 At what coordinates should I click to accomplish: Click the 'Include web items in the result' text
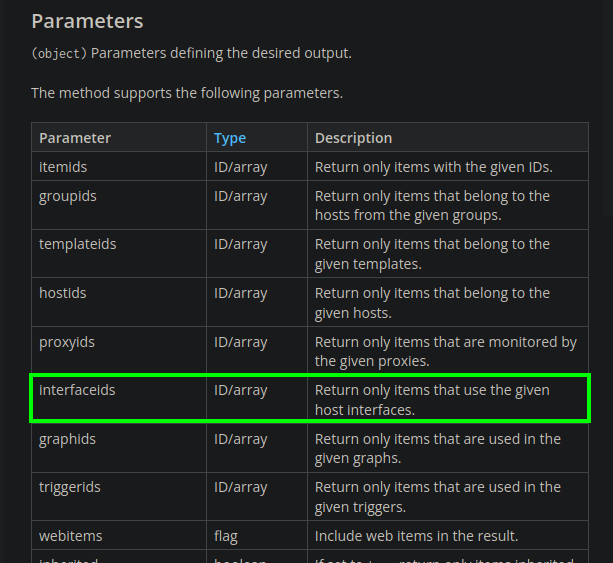pyautogui.click(x=416, y=536)
